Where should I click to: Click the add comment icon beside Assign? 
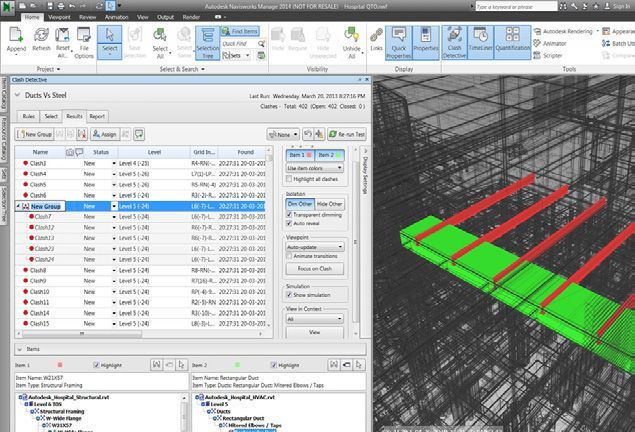coord(139,134)
